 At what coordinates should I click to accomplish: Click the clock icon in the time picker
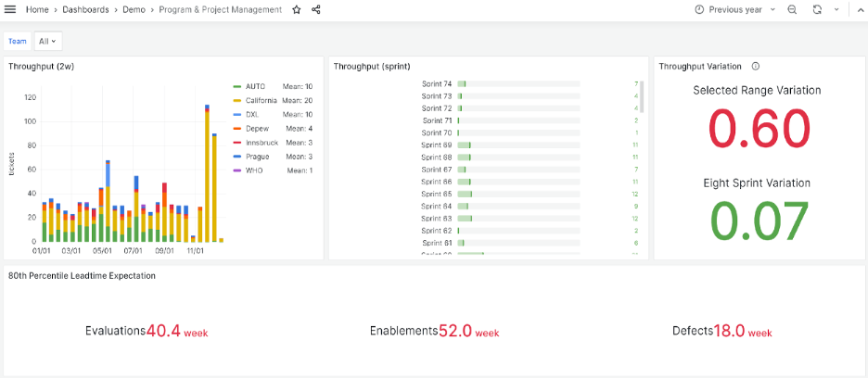[699, 9]
